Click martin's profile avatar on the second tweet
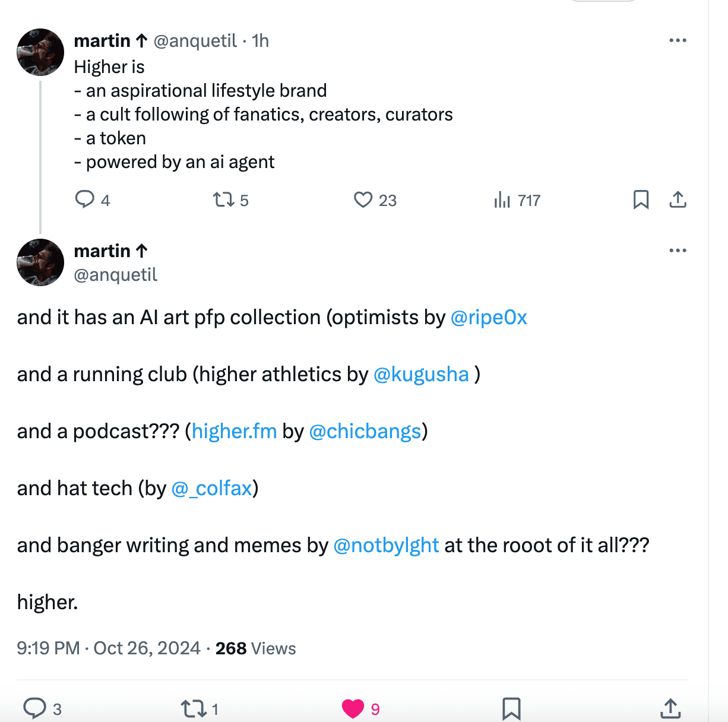Screen dimensions: 728x722 click(x=40, y=262)
